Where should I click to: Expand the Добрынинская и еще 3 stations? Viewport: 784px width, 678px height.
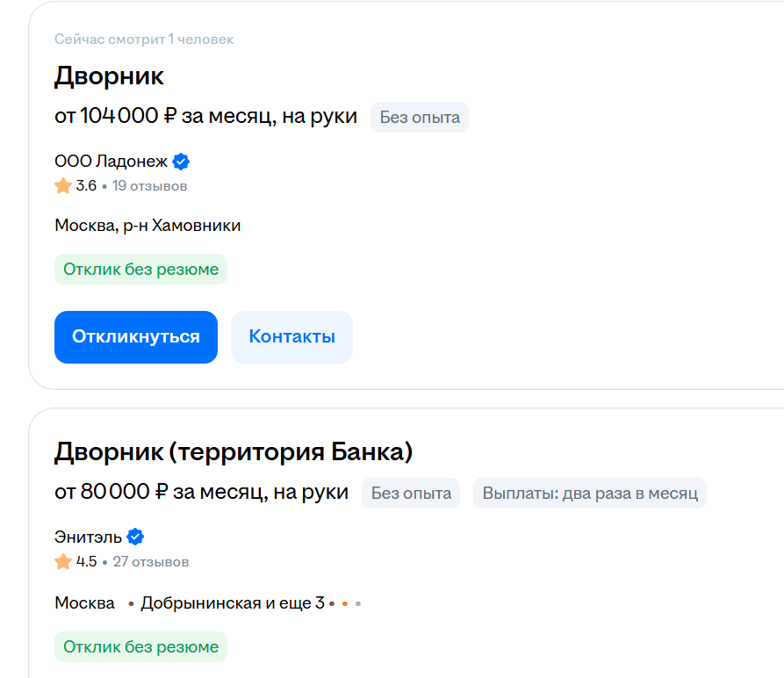[233, 603]
